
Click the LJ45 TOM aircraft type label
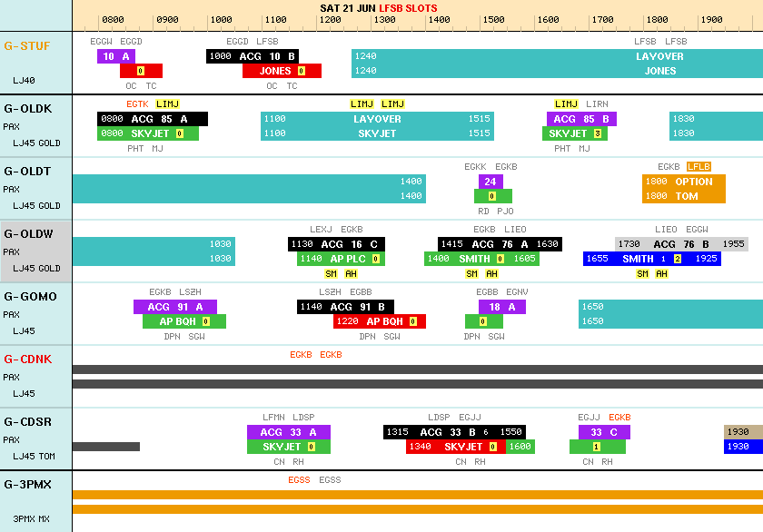(35, 457)
